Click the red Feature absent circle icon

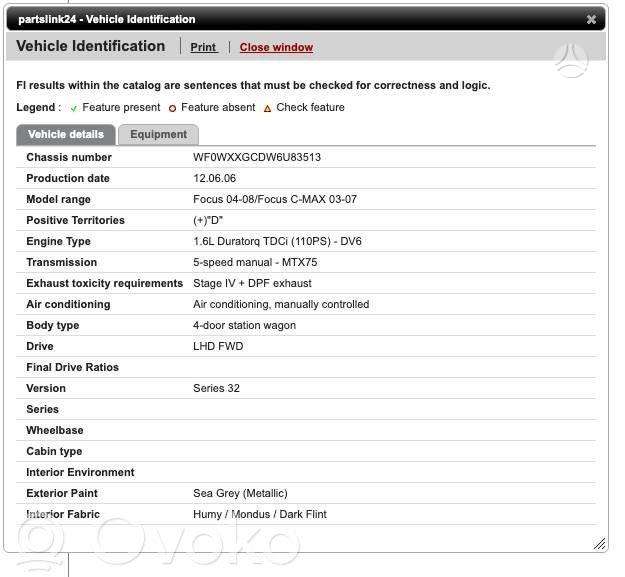click(x=172, y=108)
